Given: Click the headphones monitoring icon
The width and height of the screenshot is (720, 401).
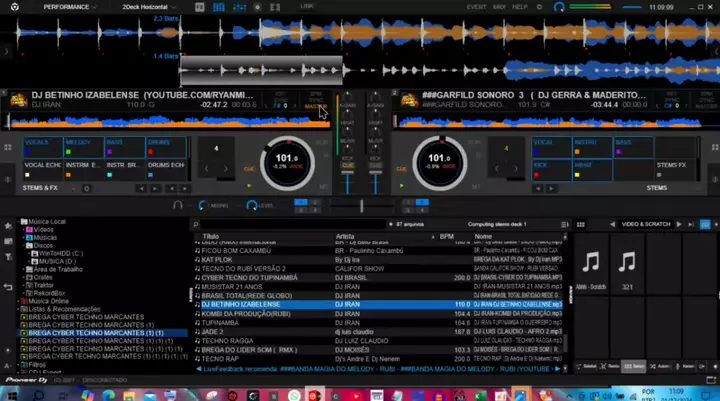Looking at the screenshot, I should [178, 205].
